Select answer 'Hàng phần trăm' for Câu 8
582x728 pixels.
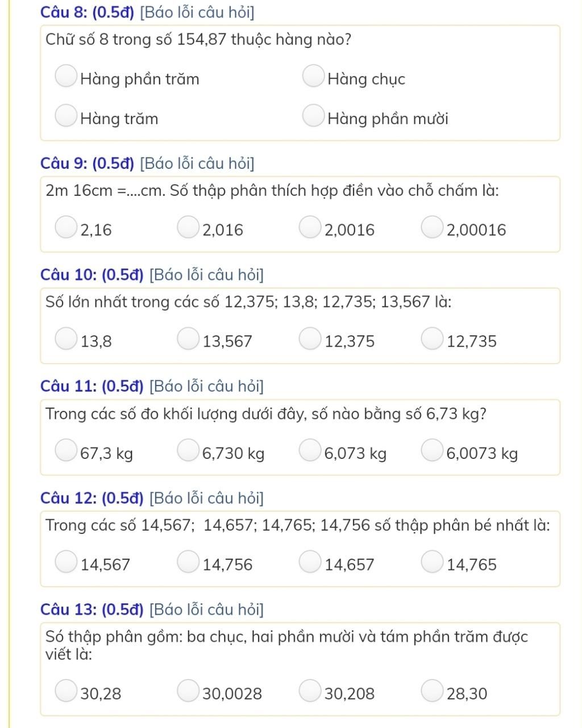coord(66,76)
